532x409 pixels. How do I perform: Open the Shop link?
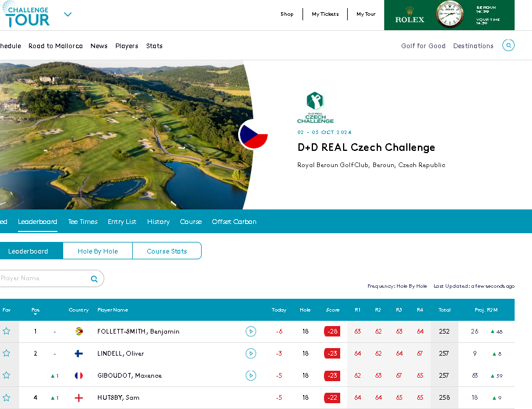point(287,14)
